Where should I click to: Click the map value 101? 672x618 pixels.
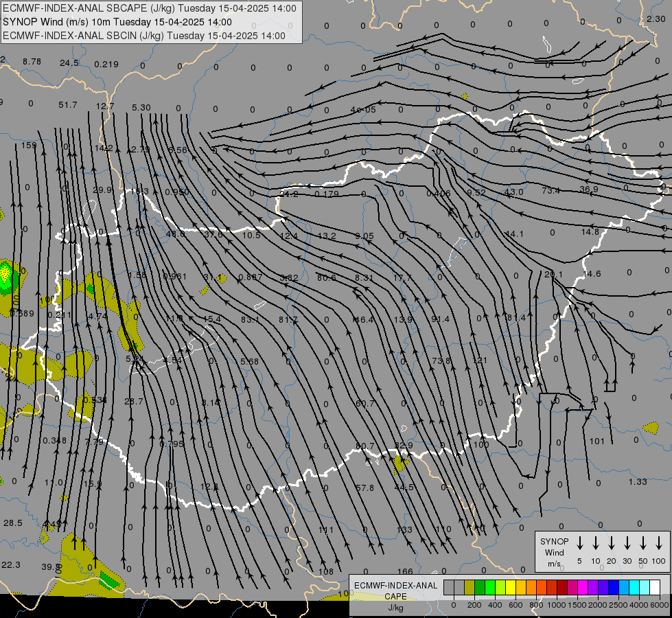pos(596,442)
